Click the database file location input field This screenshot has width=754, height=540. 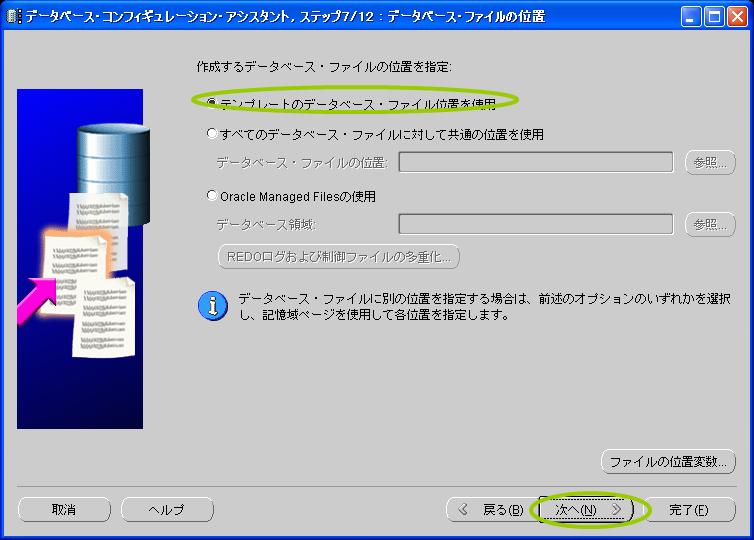pos(536,162)
